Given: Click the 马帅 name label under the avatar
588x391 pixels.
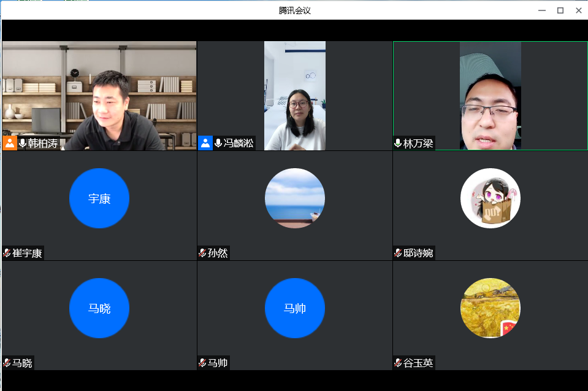Looking at the screenshot, I should pyautogui.click(x=218, y=363).
